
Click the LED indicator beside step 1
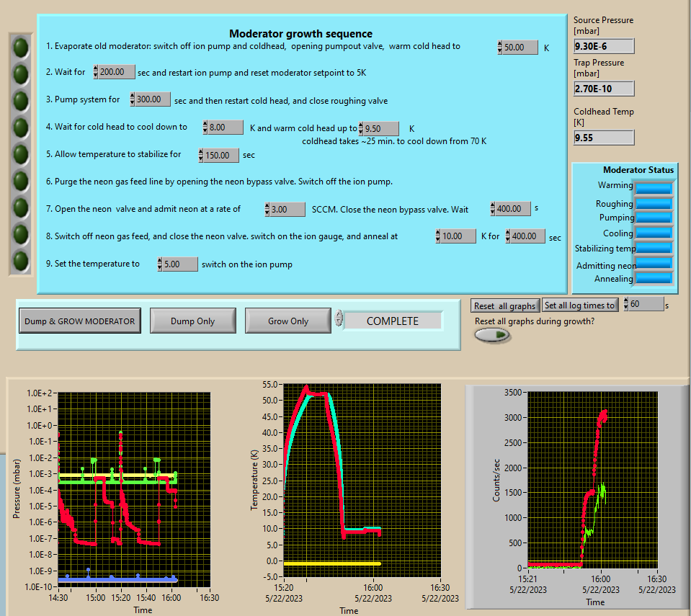21,48
